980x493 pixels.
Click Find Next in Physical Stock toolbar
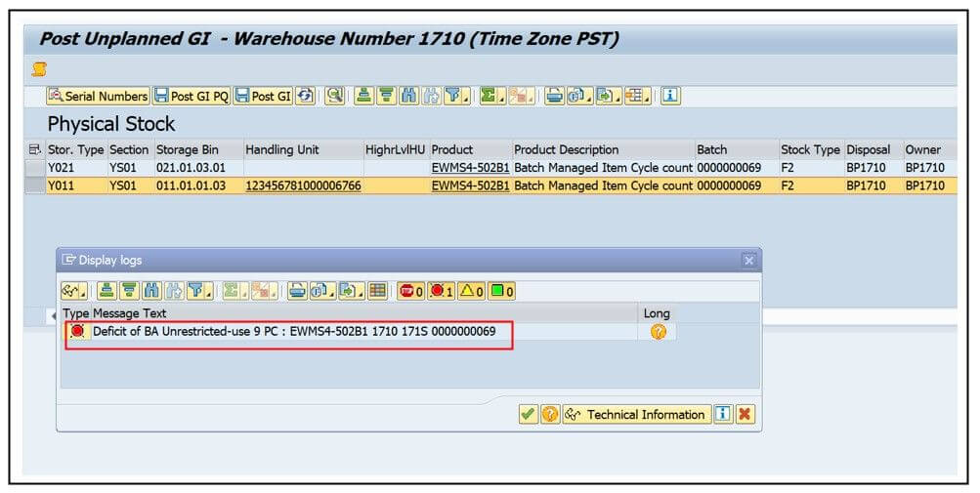click(x=432, y=96)
